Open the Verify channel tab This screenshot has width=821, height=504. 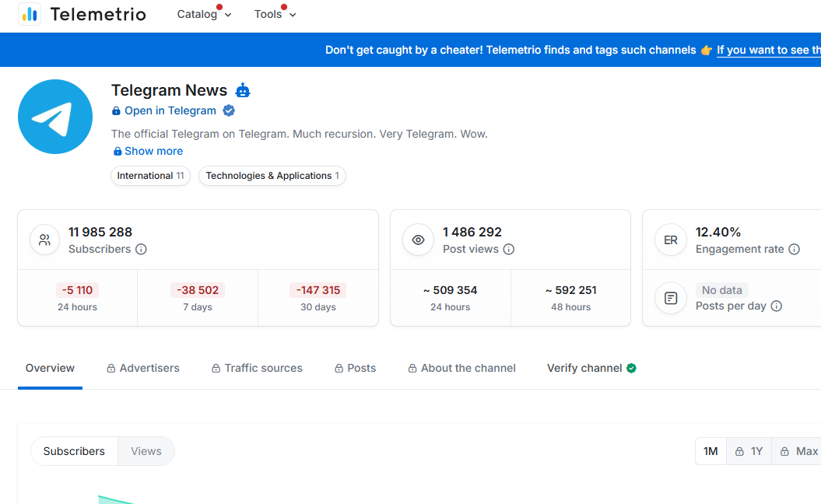click(591, 369)
